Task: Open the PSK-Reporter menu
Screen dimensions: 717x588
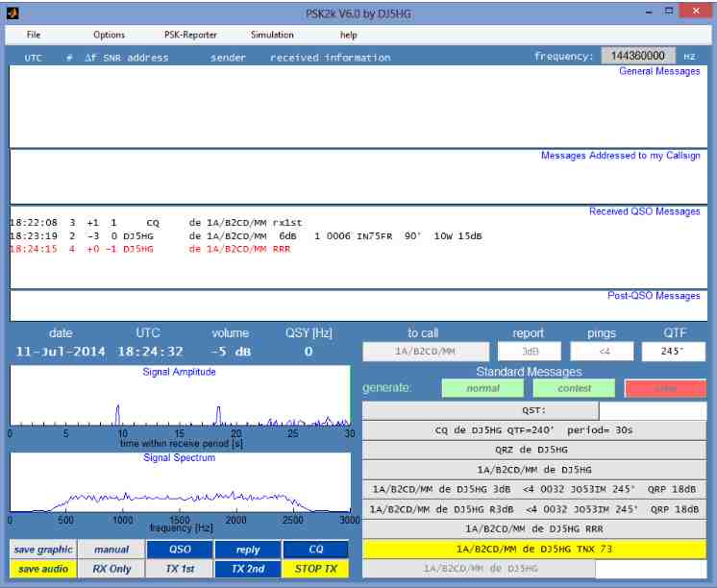Action: [190, 35]
